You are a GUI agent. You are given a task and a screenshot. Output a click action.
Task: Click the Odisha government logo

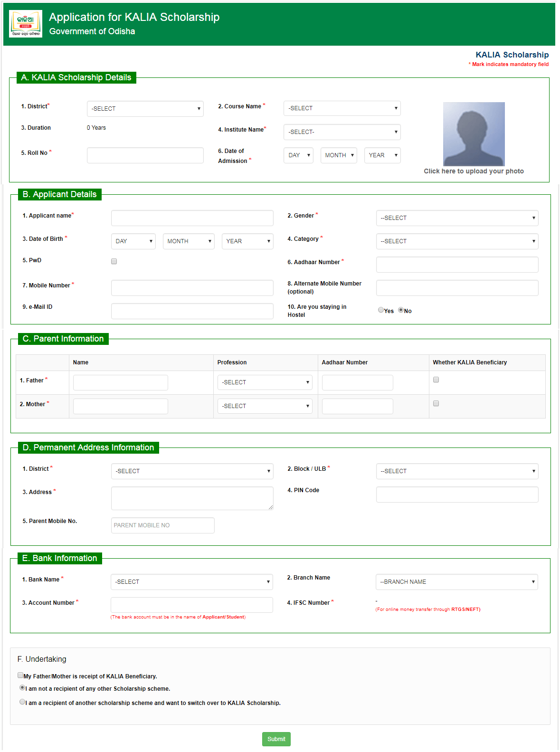(x=26, y=24)
